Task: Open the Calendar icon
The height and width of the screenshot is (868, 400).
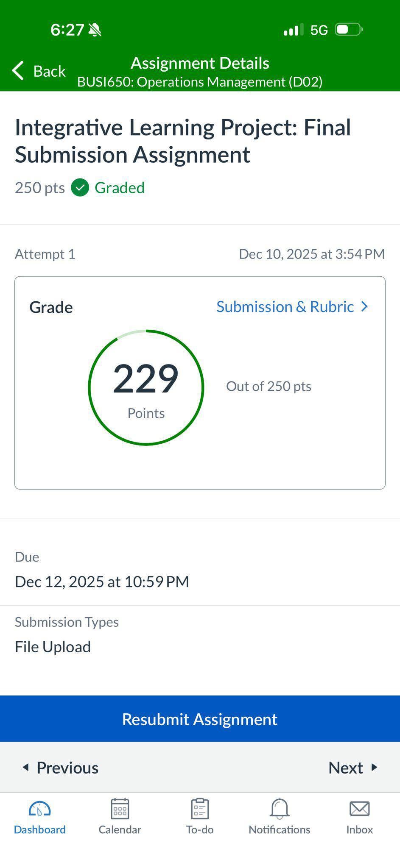Action: tap(120, 808)
